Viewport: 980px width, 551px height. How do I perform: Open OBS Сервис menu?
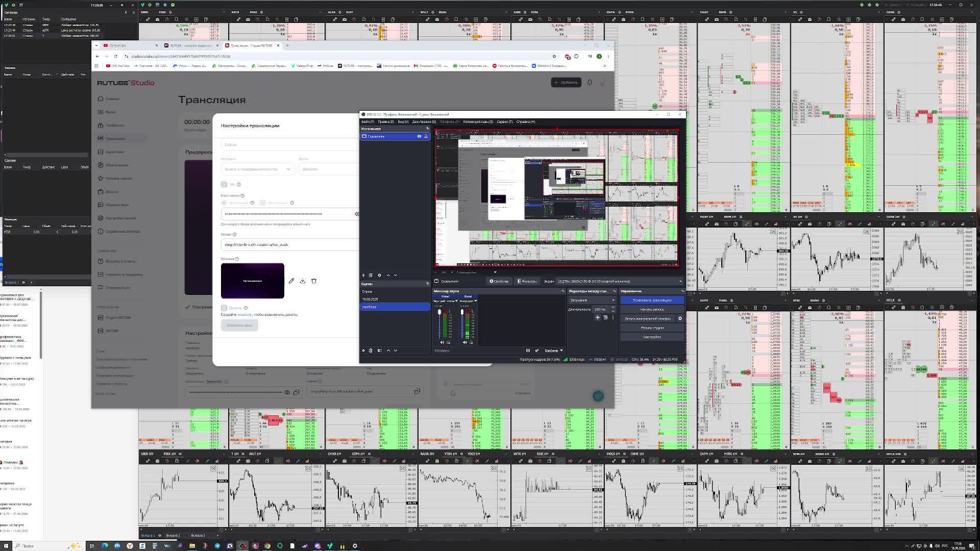coord(504,121)
